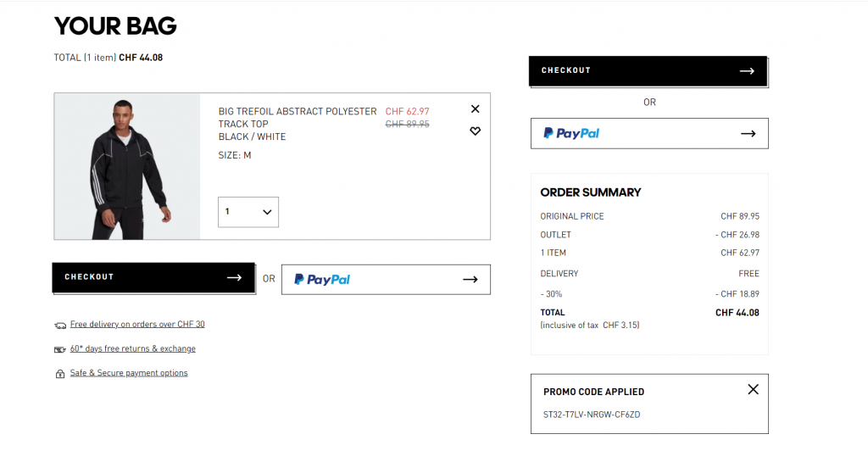Click the top black Checkout button
This screenshot has width=868, height=451.
(648, 71)
